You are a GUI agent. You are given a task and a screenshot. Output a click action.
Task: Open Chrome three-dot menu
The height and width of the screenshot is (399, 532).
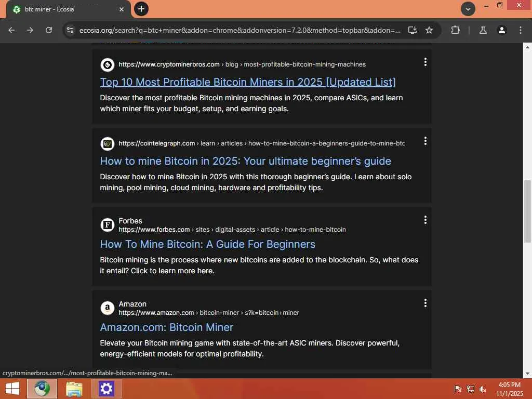coord(521,30)
